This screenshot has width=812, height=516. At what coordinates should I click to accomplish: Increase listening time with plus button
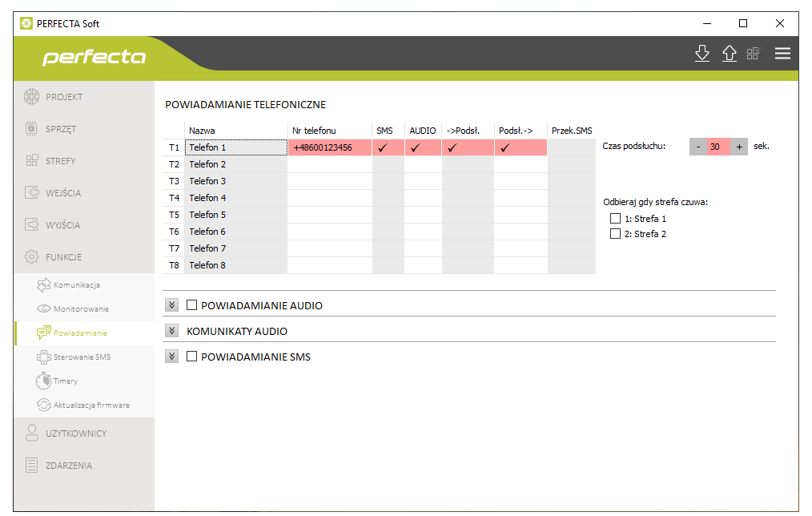pos(739,147)
